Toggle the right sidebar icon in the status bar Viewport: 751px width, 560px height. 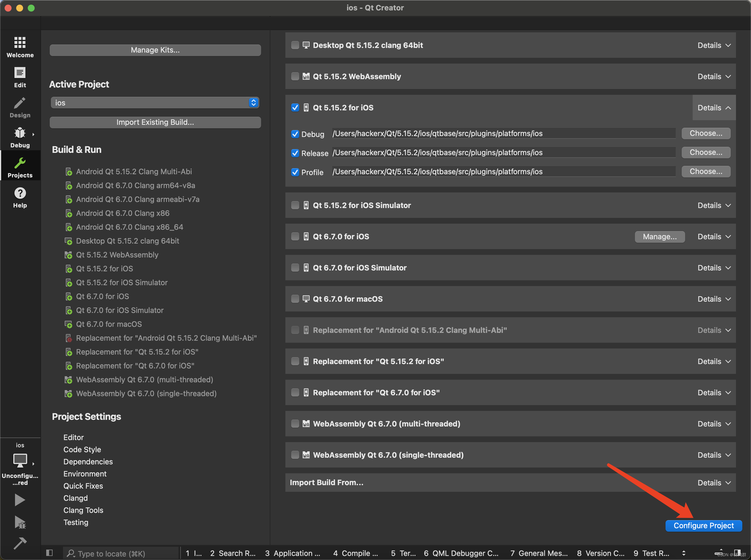[x=737, y=552]
